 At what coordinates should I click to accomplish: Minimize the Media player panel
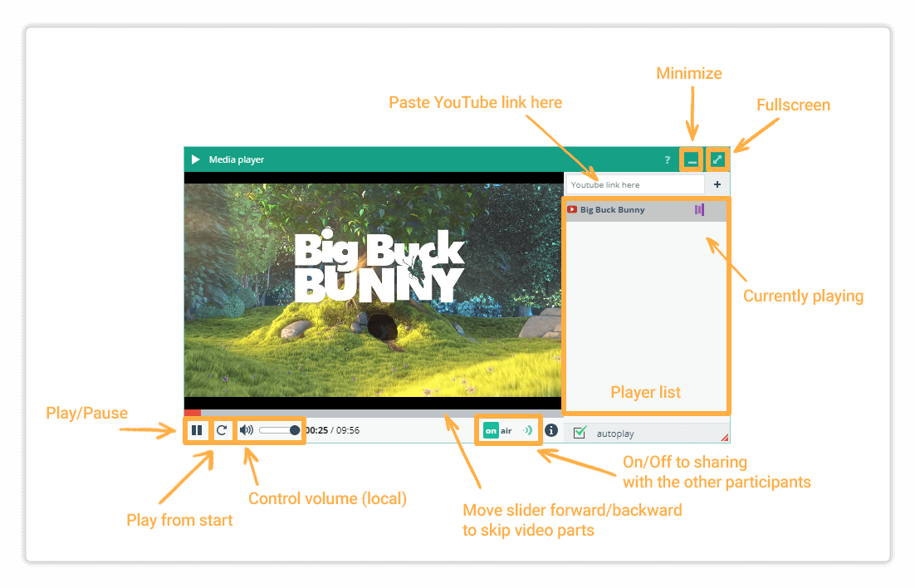tap(692, 160)
